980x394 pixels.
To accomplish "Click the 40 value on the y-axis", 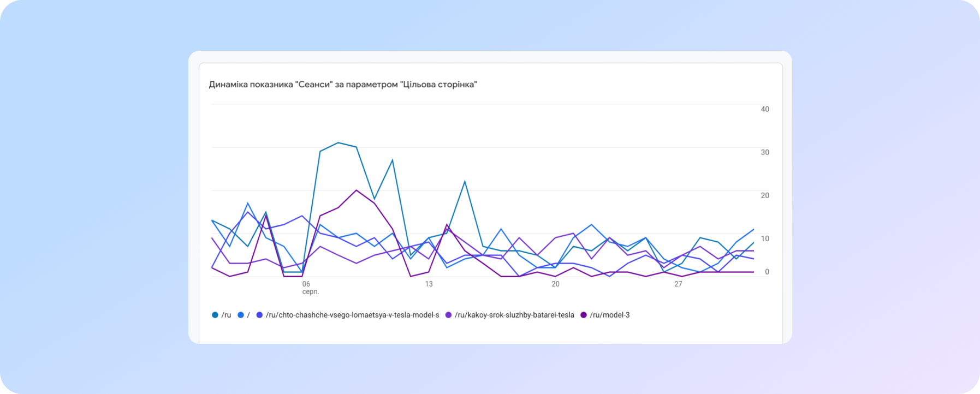I will coord(765,109).
